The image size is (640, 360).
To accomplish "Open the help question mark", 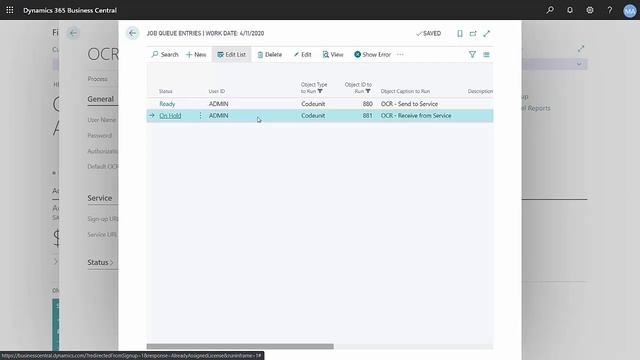I will (x=610, y=10).
